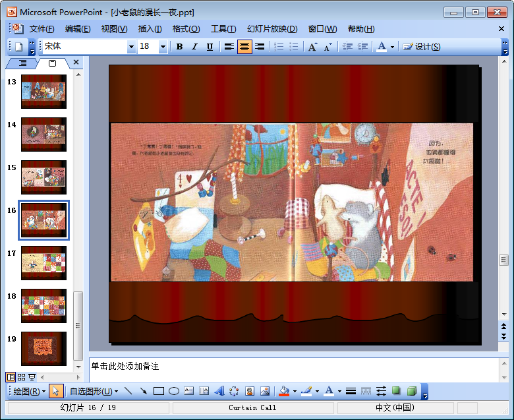Screen dimensions: 514x420
Task: Select the Rectangle tool
Action: tap(159, 391)
